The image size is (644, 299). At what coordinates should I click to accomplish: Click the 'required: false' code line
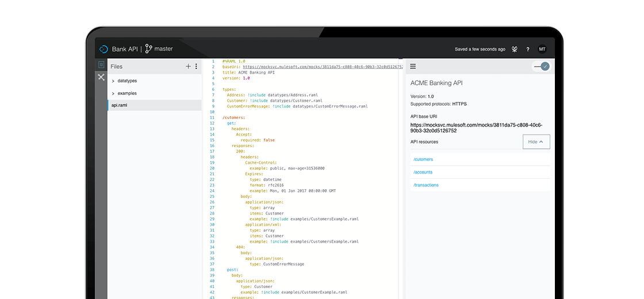258,140
